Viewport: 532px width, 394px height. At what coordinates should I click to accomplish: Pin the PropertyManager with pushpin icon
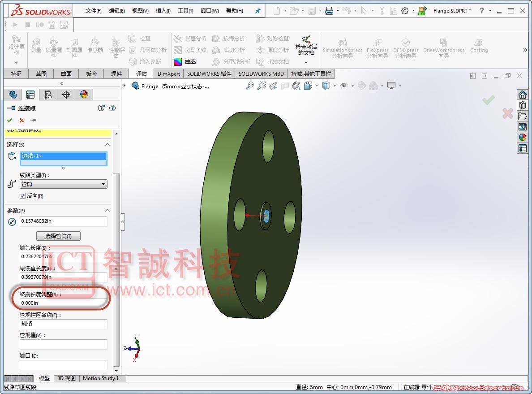click(33, 120)
